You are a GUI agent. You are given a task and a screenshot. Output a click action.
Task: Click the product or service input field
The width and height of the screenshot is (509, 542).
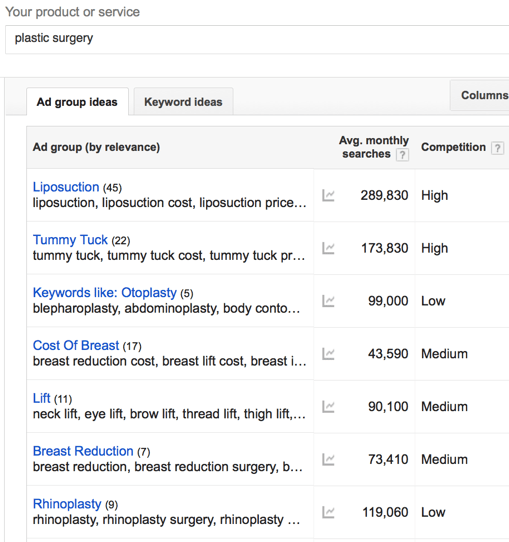257,39
